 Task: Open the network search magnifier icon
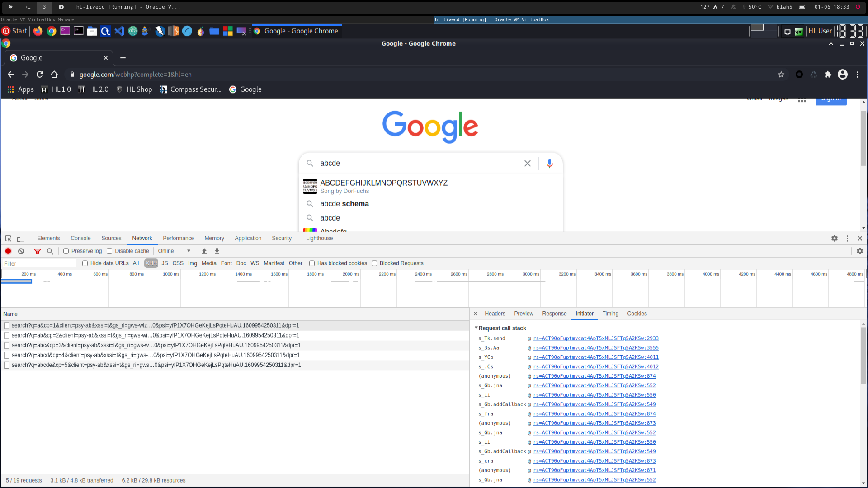(50, 251)
